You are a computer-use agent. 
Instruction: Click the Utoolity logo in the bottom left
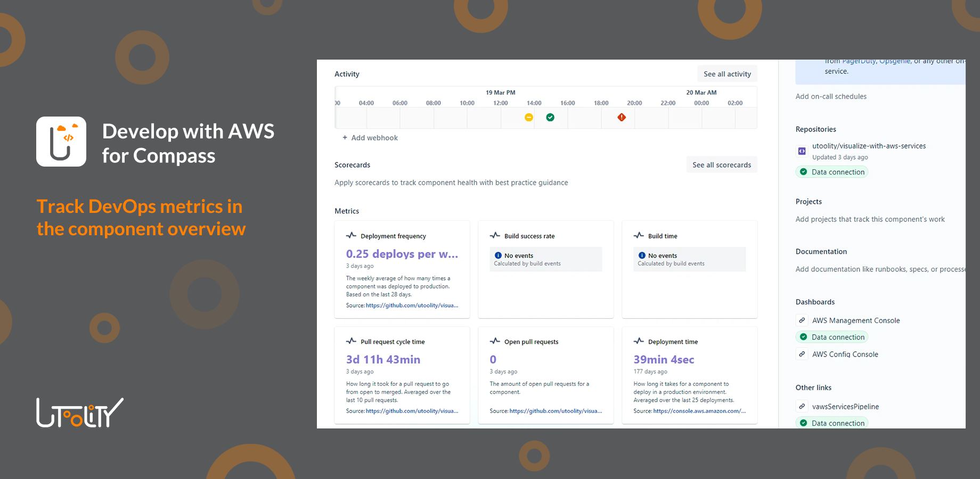79,412
